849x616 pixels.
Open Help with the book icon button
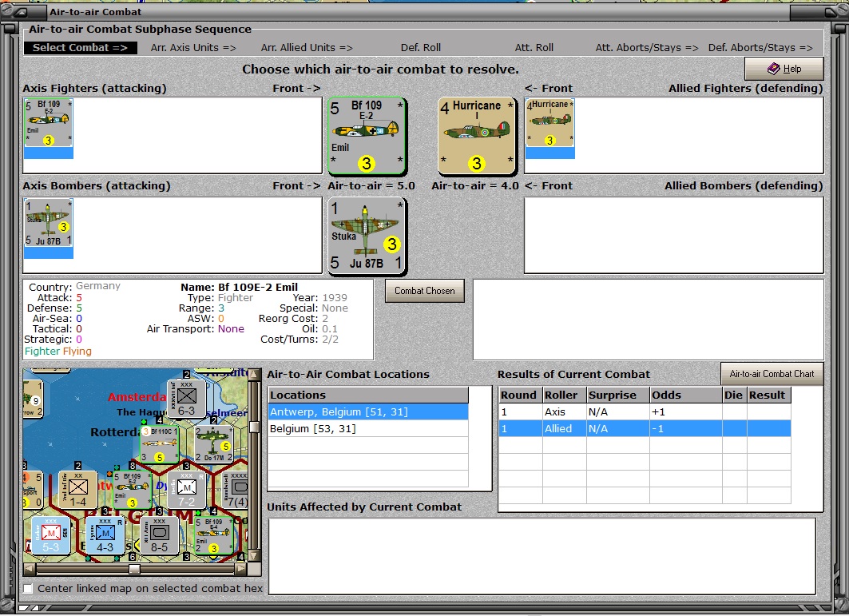[784, 69]
